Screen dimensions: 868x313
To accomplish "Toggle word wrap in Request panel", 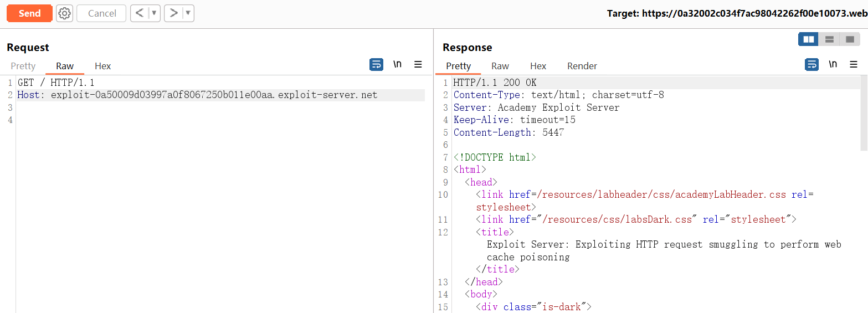I will pyautogui.click(x=376, y=65).
